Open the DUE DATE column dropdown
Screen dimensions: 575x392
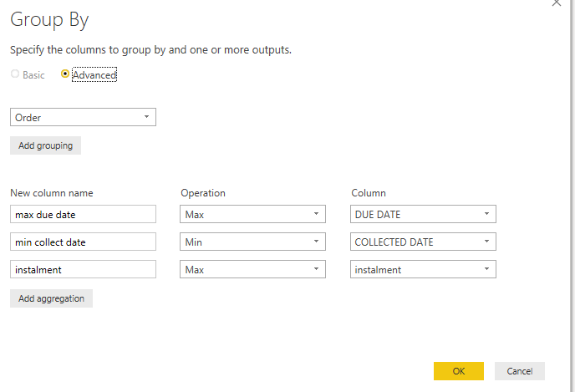point(423,214)
